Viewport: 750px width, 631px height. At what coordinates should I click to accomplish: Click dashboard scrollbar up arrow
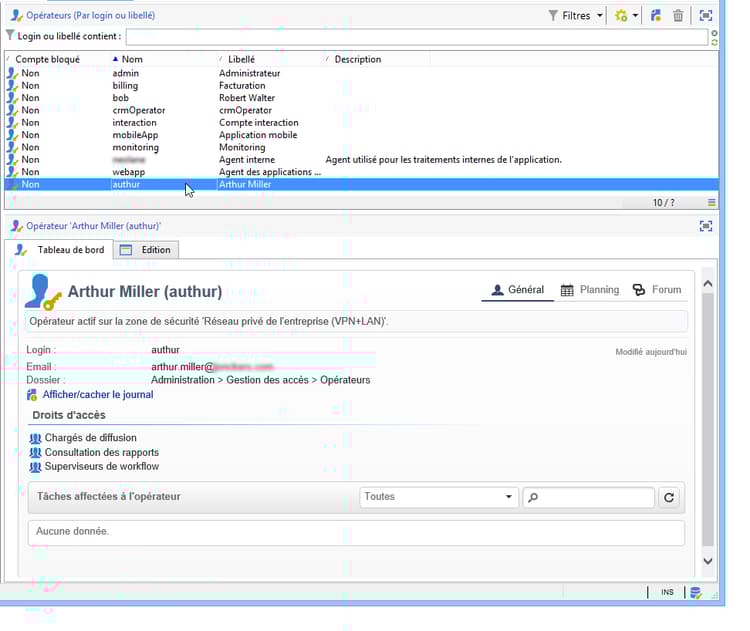[708, 284]
